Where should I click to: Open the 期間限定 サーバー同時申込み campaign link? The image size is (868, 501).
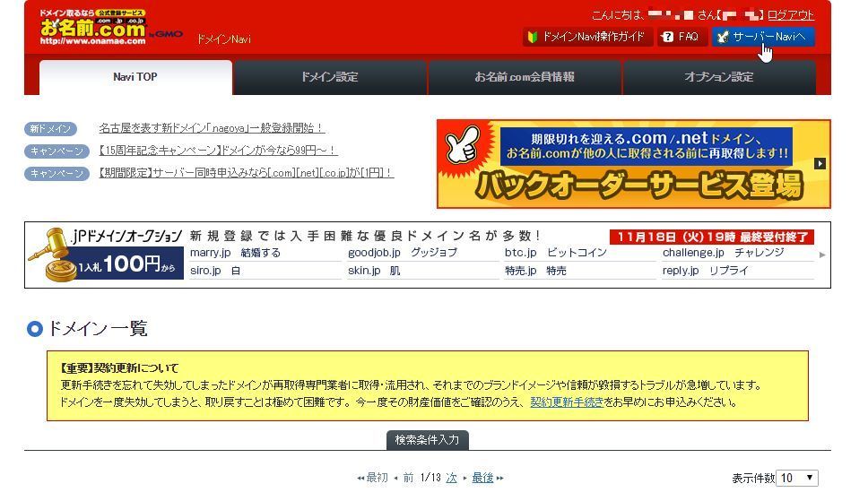[247, 173]
